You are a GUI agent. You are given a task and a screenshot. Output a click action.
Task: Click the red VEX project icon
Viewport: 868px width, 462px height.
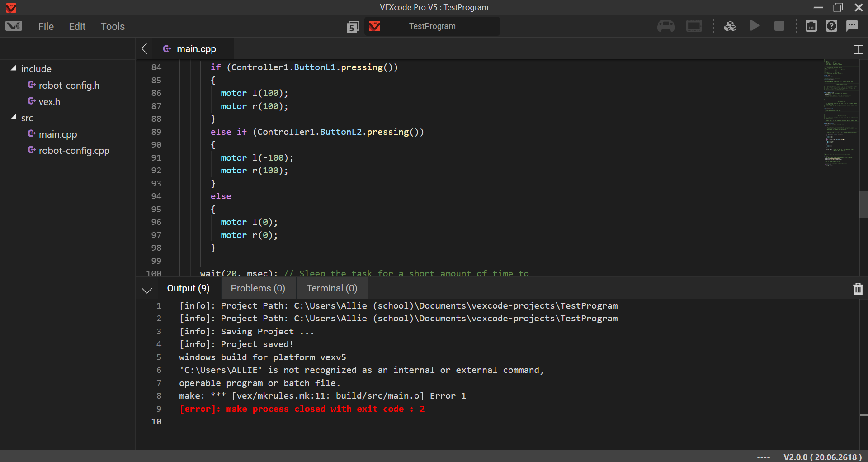[x=374, y=26]
